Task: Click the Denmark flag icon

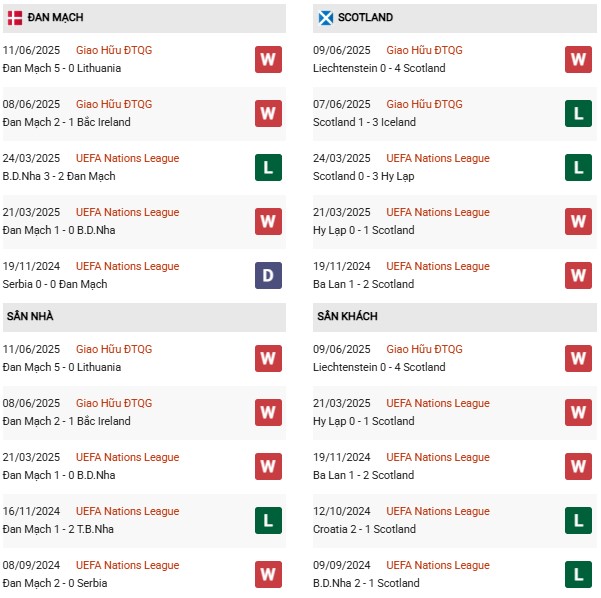Action: point(15,17)
